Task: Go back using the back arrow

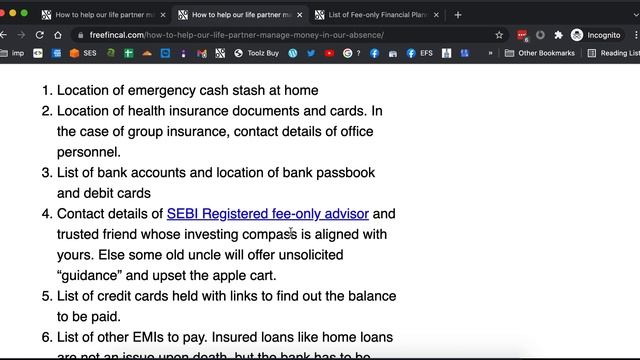Action: point(3,35)
